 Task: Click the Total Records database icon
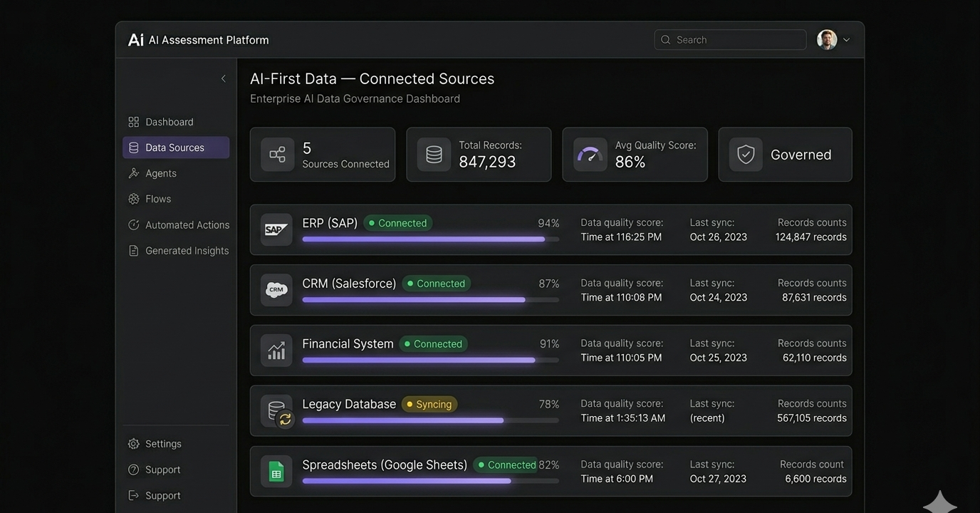click(434, 155)
